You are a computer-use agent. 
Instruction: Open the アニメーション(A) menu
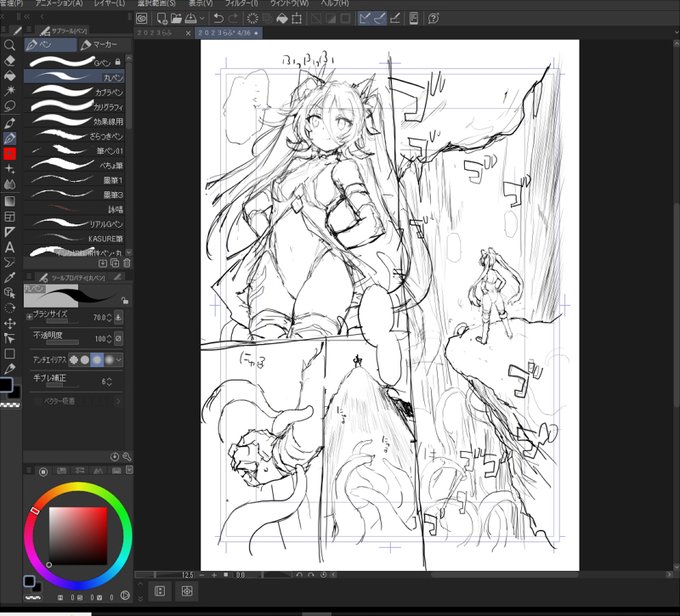point(59,3)
